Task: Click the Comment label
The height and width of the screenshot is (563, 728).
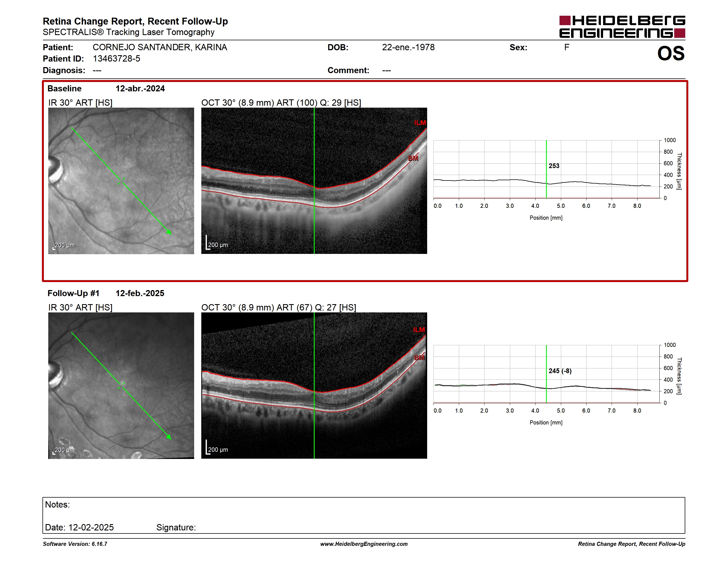Action: pos(348,70)
